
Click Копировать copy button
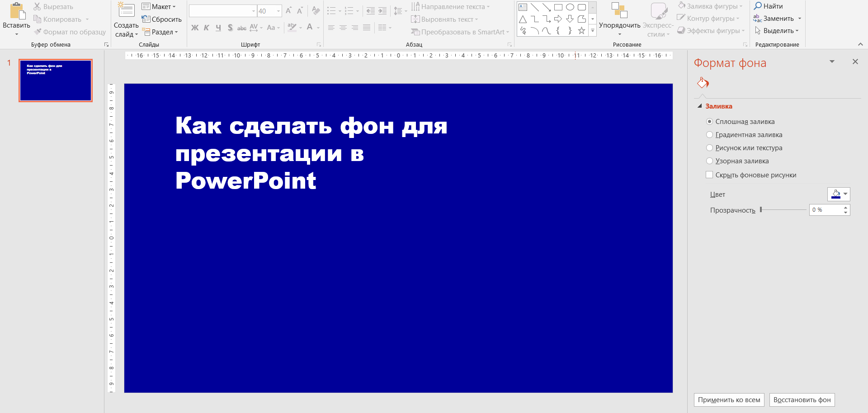tap(57, 19)
